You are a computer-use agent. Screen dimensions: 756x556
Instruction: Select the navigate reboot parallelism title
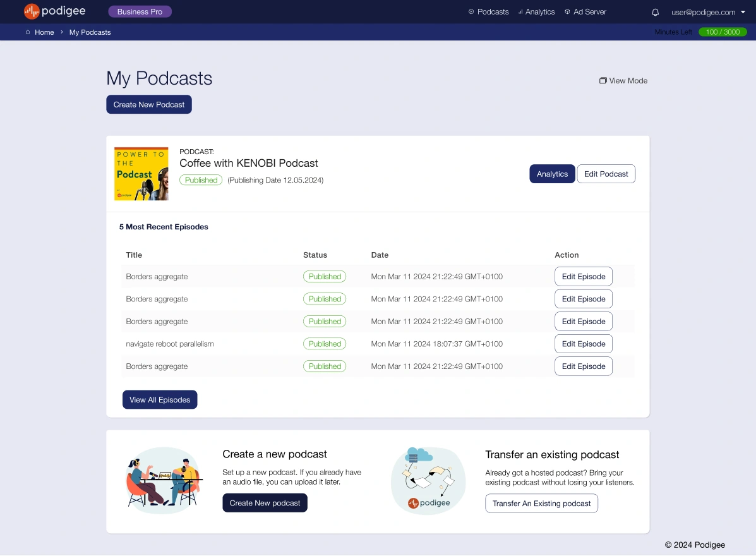(x=170, y=344)
